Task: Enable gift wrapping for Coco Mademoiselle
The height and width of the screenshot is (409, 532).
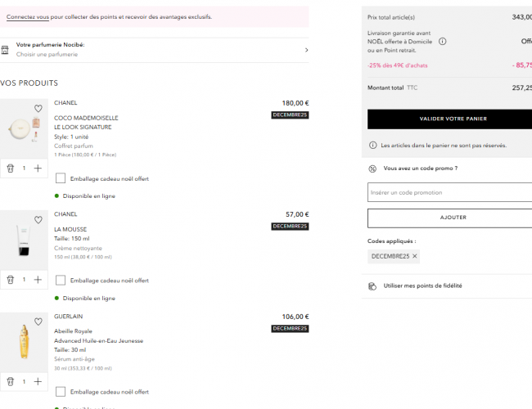Action: point(61,178)
